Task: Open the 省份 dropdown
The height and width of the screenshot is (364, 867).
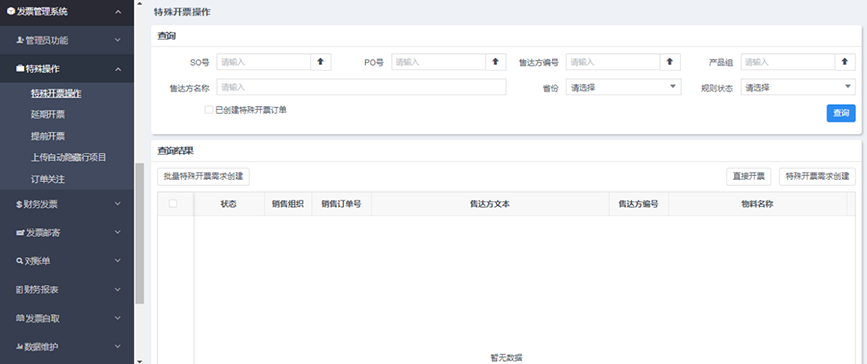Action: click(x=623, y=87)
